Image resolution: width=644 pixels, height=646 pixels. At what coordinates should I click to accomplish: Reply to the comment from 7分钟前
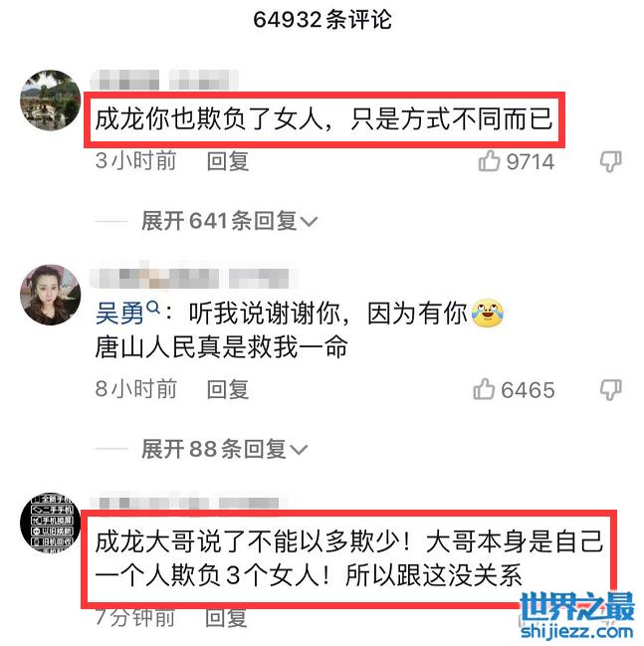pos(226,617)
